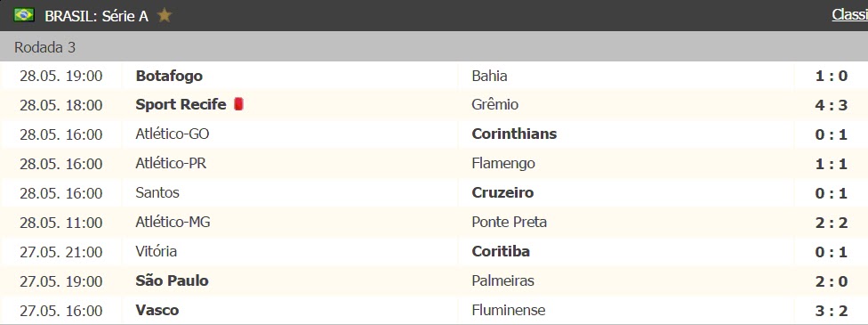Image resolution: width=868 pixels, height=325 pixels.
Task: Open the Vasco vs Fluminense 3 : 2 score
Action: point(831,310)
